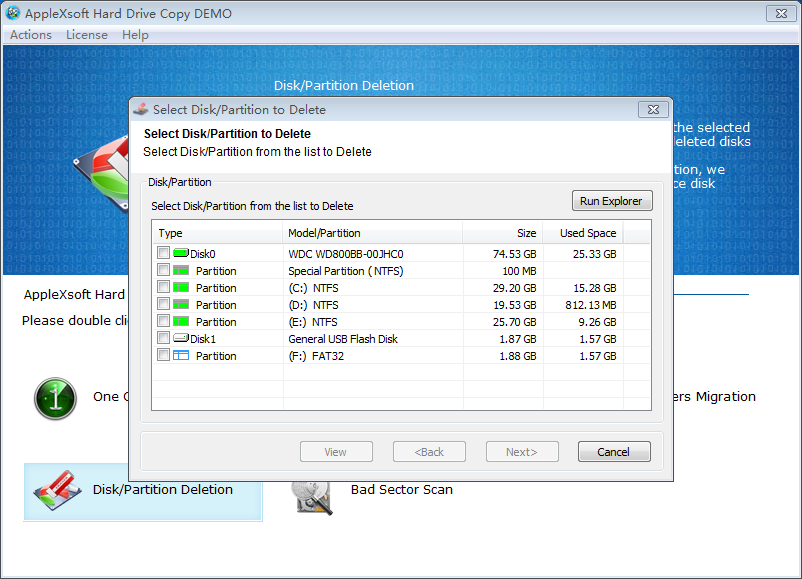
Task: Open the Help menu
Action: (x=135, y=35)
